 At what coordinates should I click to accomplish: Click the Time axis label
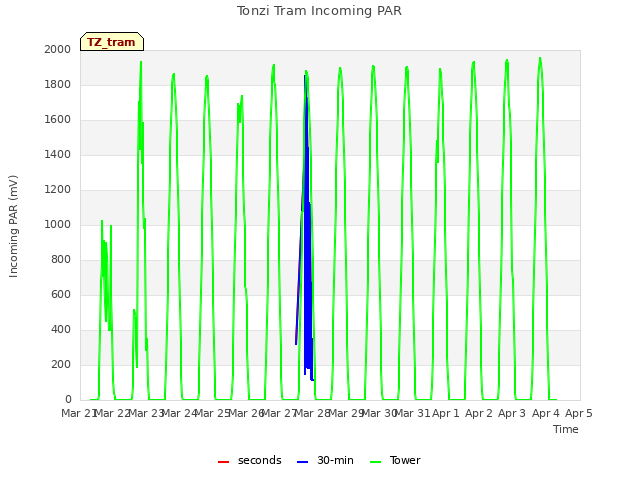tap(566, 429)
